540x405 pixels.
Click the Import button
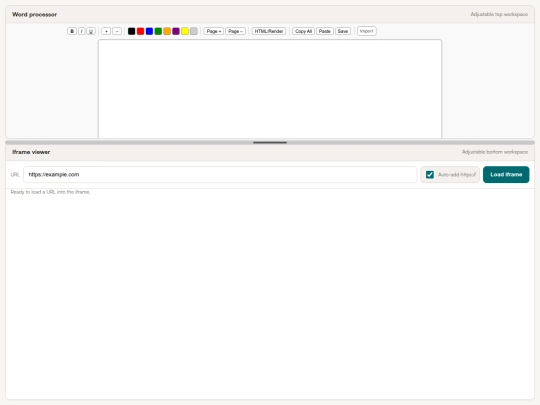pyautogui.click(x=367, y=31)
